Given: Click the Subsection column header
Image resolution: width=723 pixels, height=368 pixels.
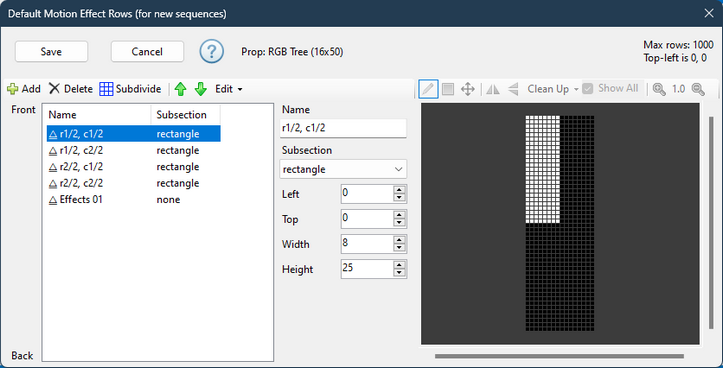Looking at the screenshot, I should click(185, 114).
